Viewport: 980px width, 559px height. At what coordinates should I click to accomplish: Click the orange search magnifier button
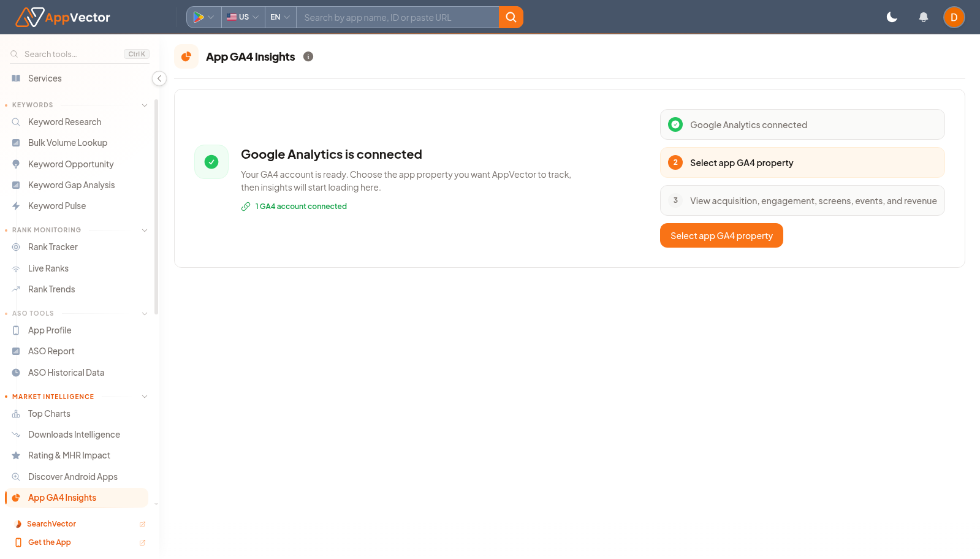coord(511,17)
